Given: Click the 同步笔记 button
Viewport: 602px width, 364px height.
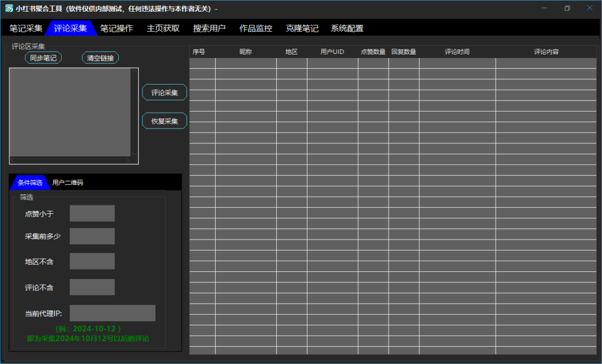Looking at the screenshot, I should [x=44, y=58].
